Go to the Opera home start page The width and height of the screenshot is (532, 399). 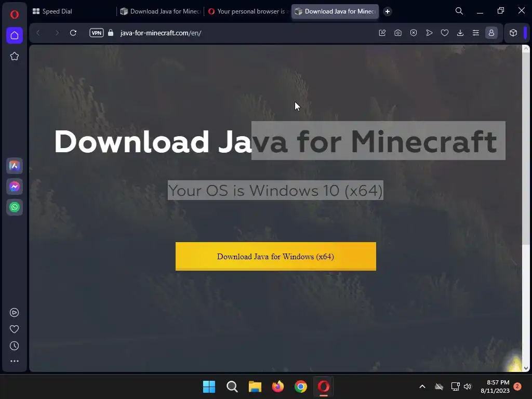pos(14,35)
